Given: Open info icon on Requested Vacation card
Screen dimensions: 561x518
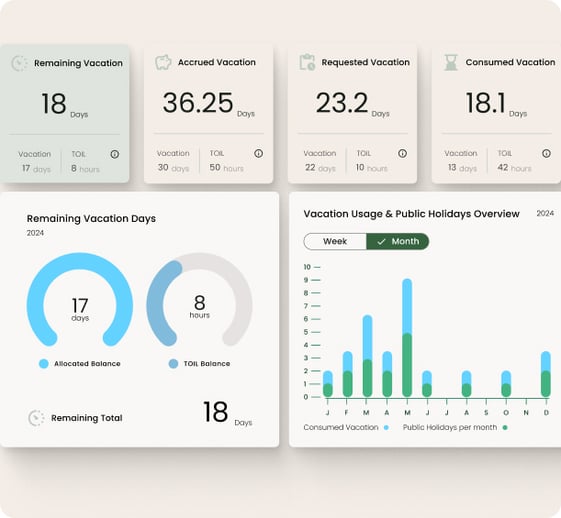Looking at the screenshot, I should 402,153.
